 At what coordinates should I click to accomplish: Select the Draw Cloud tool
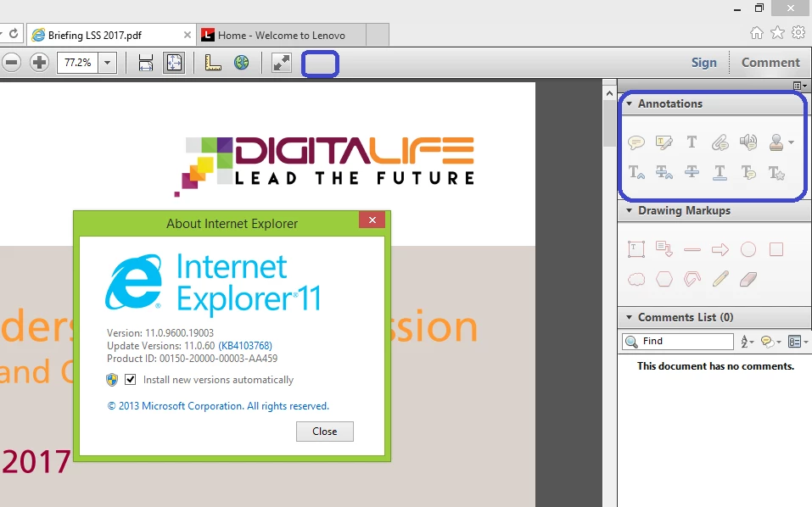[636, 280]
